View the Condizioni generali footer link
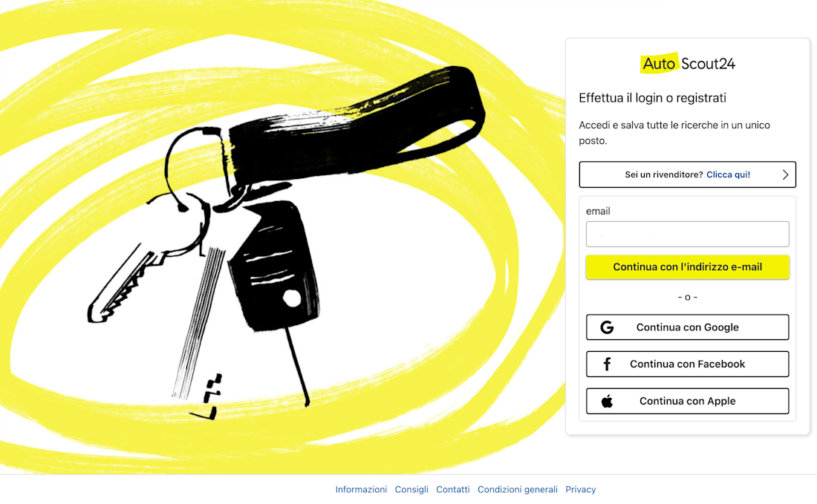 point(518,489)
